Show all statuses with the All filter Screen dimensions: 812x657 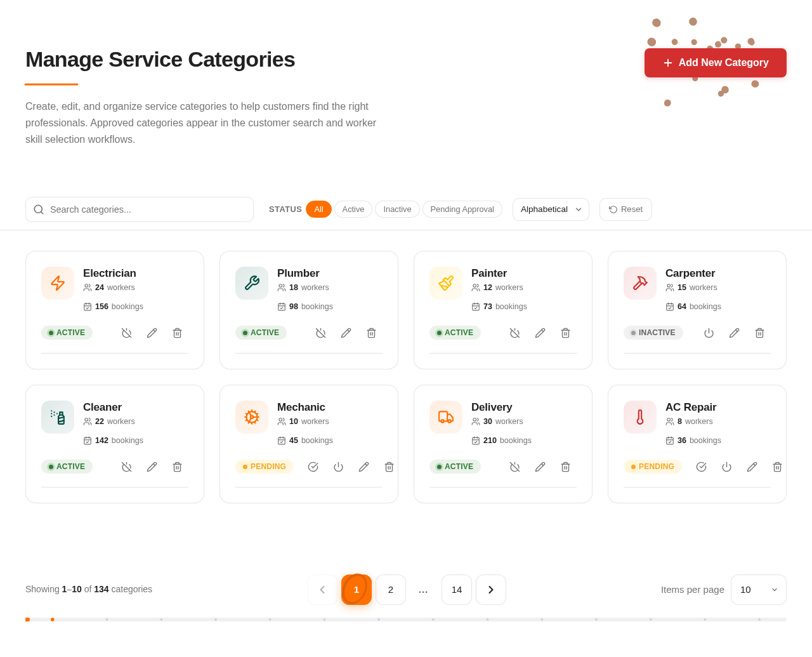pos(318,209)
